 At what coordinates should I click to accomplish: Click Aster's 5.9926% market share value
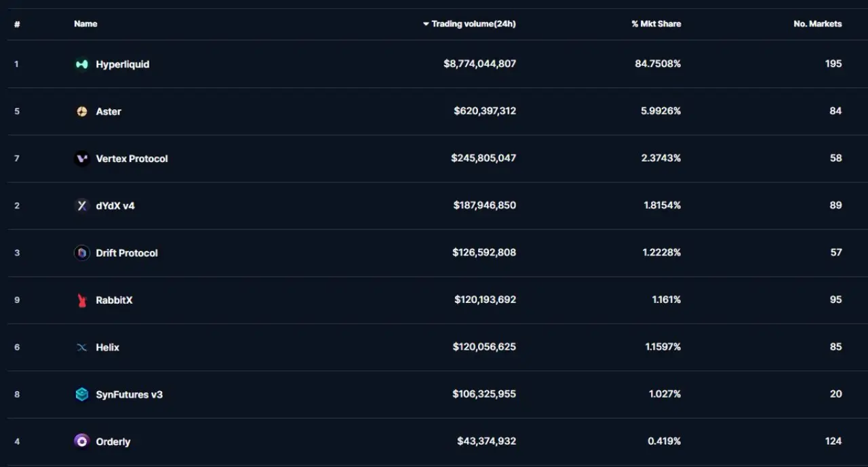(660, 111)
